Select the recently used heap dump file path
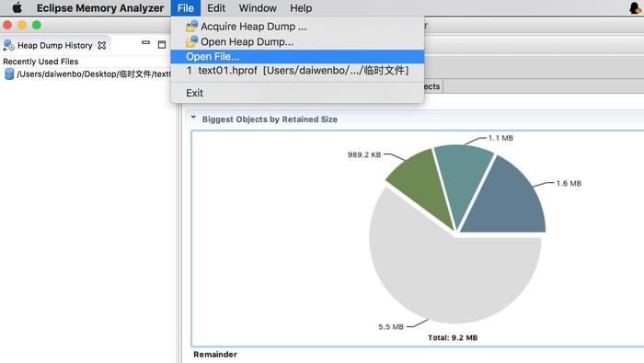 click(x=94, y=74)
